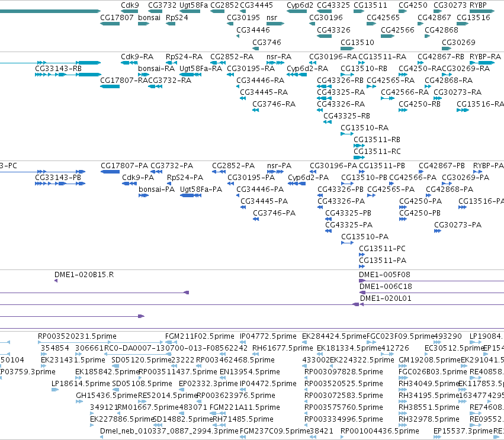Open EST 'RP001004436.5prime'

(x=380, y=431)
